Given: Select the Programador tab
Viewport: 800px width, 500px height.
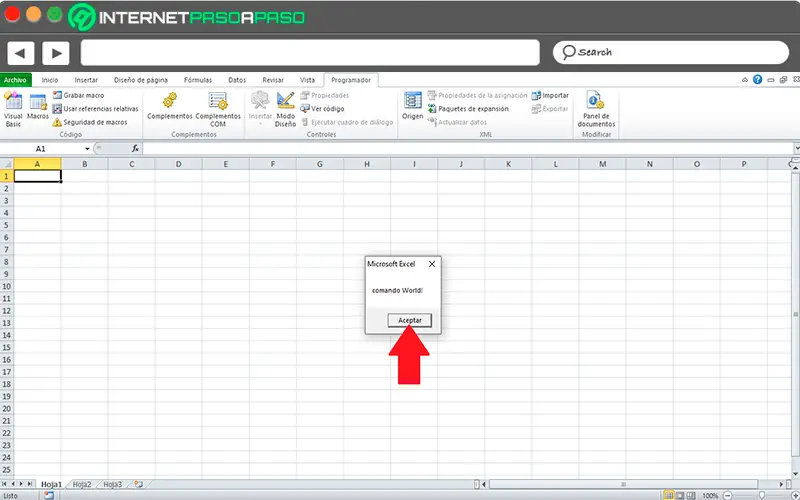Looking at the screenshot, I should click(351, 80).
